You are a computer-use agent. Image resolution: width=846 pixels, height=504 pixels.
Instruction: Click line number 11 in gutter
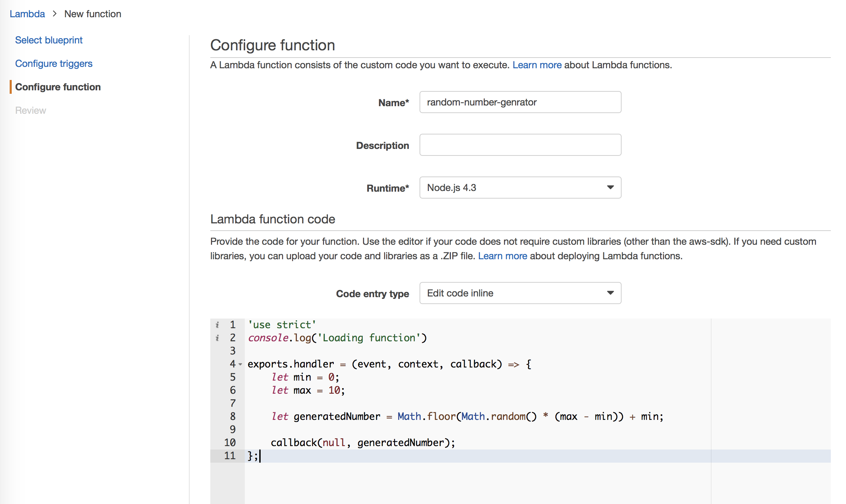230,456
